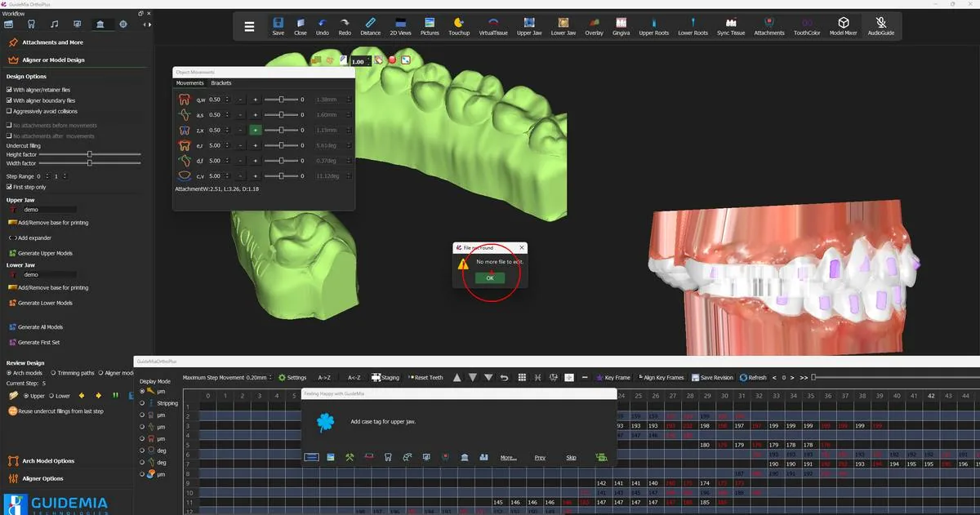Click Key Frame button

click(x=613, y=378)
